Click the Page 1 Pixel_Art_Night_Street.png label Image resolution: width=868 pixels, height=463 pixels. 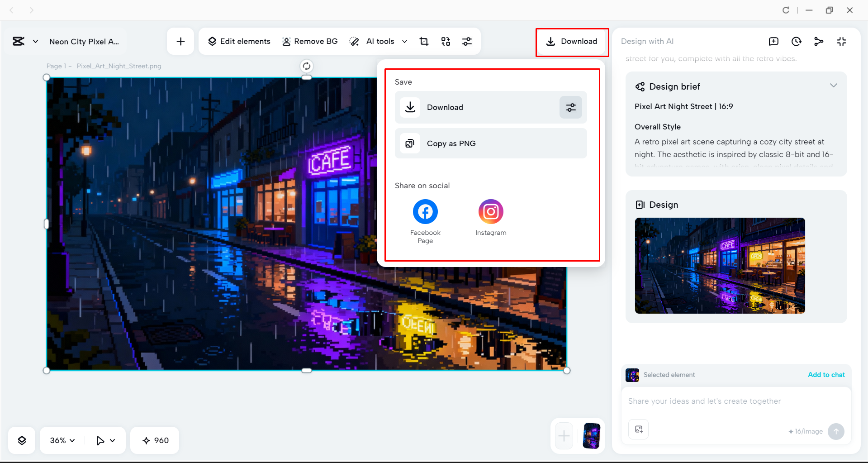[104, 66]
